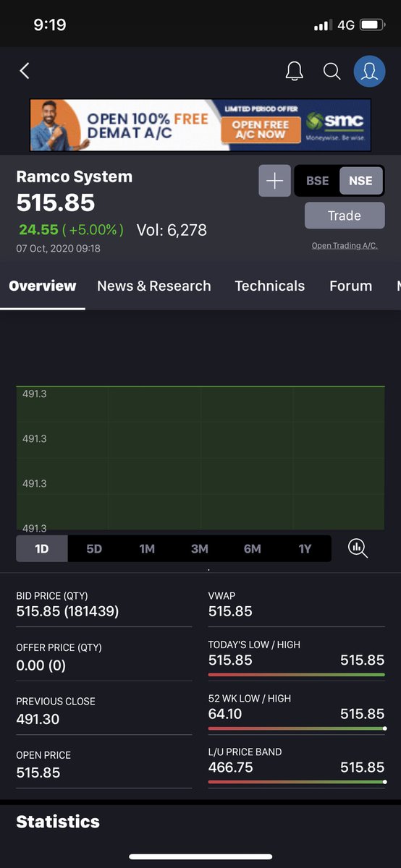This screenshot has width=401, height=868.
Task: Tap the 52 week low 64.10 value
Action: point(225,714)
